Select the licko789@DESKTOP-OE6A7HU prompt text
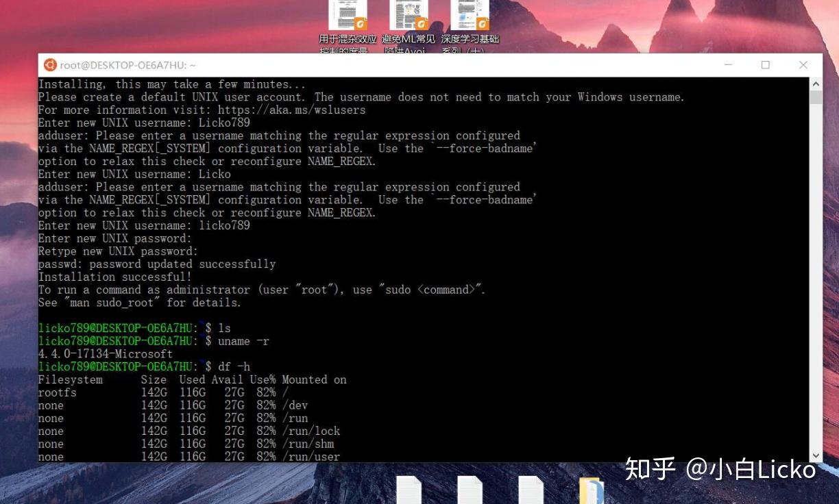This screenshot has height=504, width=839. pyautogui.click(x=117, y=327)
